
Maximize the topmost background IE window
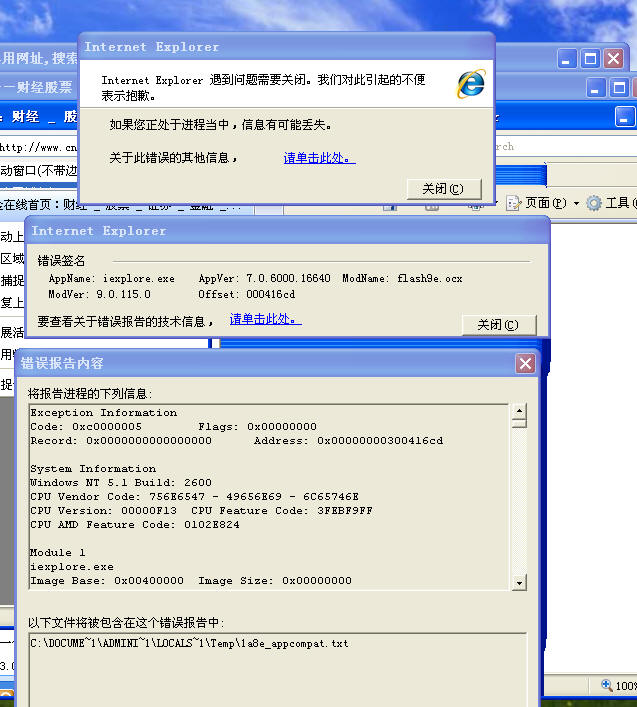point(590,59)
